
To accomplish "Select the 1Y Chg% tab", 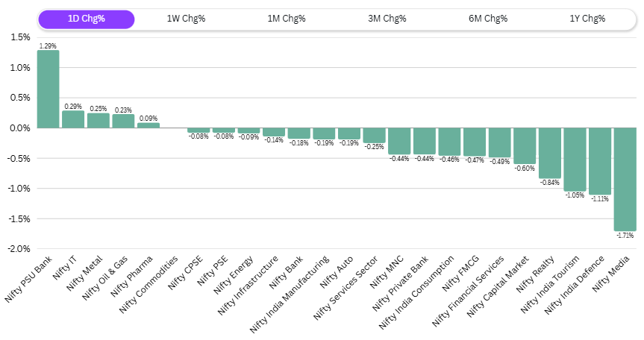I will [x=587, y=19].
